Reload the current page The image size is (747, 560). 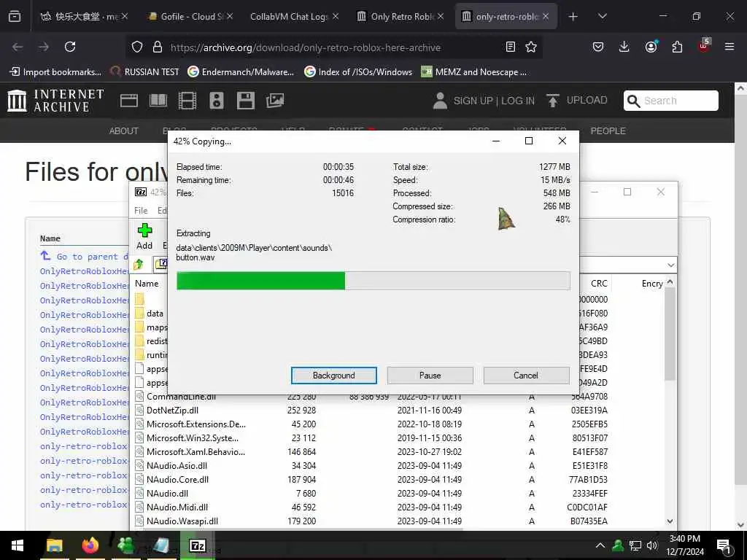tap(70, 47)
